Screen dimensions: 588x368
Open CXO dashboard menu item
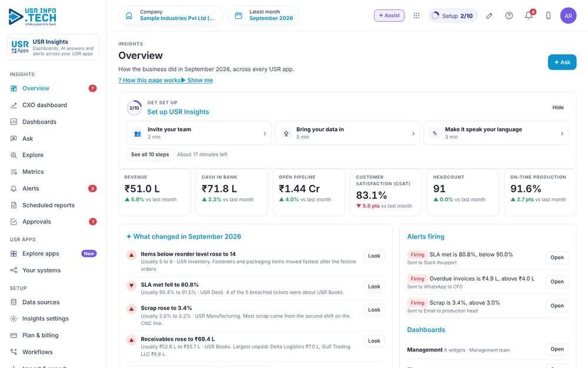coord(54,105)
